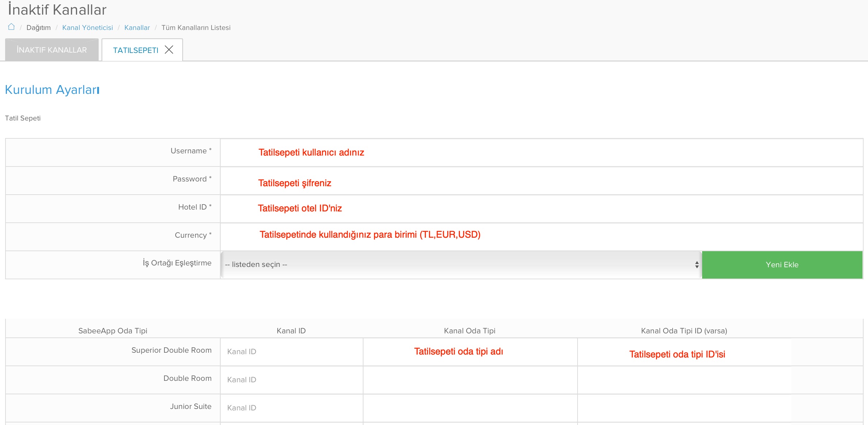Click Kanal ID field for Superior Double Room
Image resolution: width=868 pixels, height=425 pixels.
pos(291,352)
